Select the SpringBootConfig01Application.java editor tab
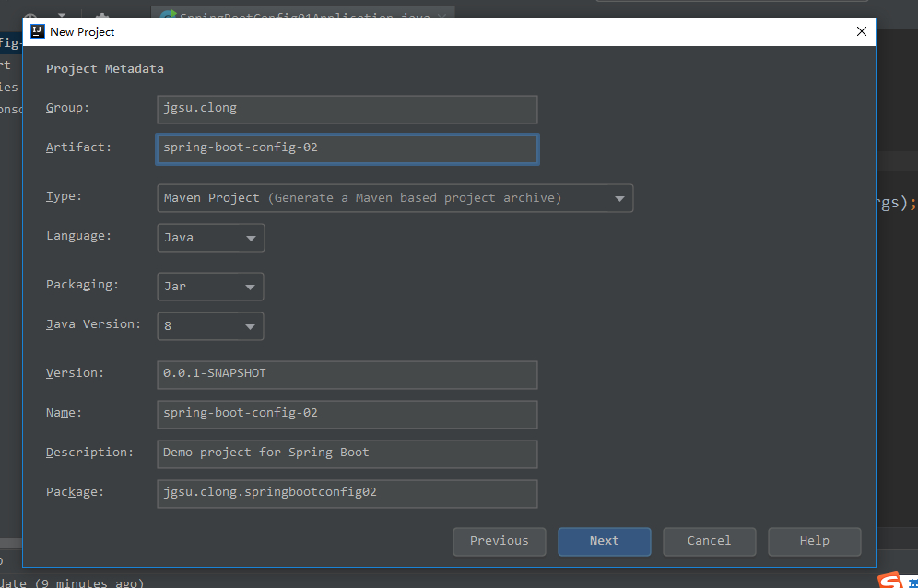Image resolution: width=918 pixels, height=588 pixels. pyautogui.click(x=303, y=15)
